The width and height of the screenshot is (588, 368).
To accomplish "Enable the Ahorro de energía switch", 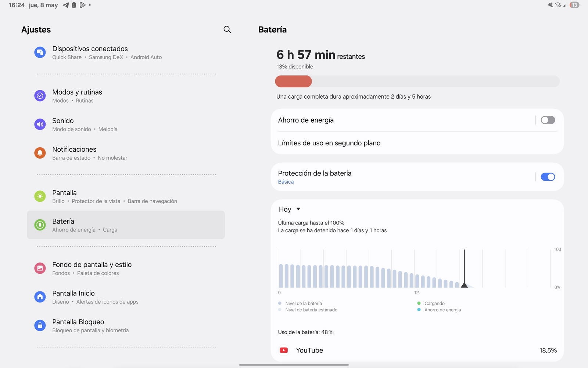I will [548, 120].
